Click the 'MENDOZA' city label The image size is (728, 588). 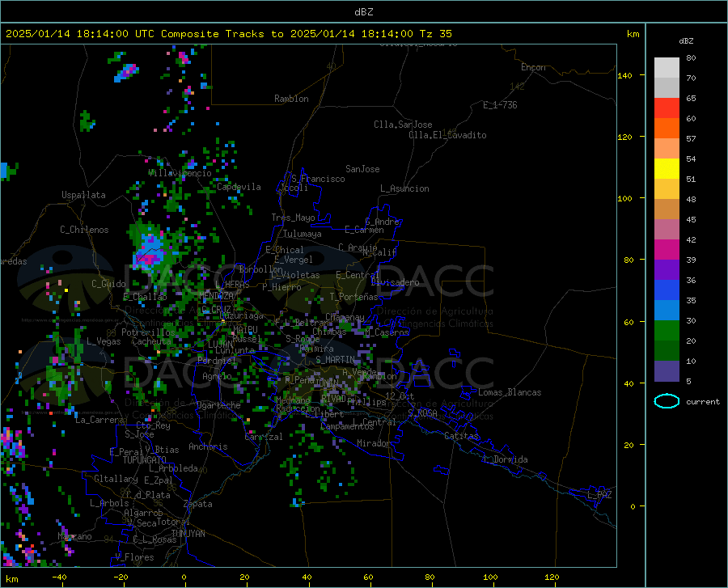[x=216, y=296]
